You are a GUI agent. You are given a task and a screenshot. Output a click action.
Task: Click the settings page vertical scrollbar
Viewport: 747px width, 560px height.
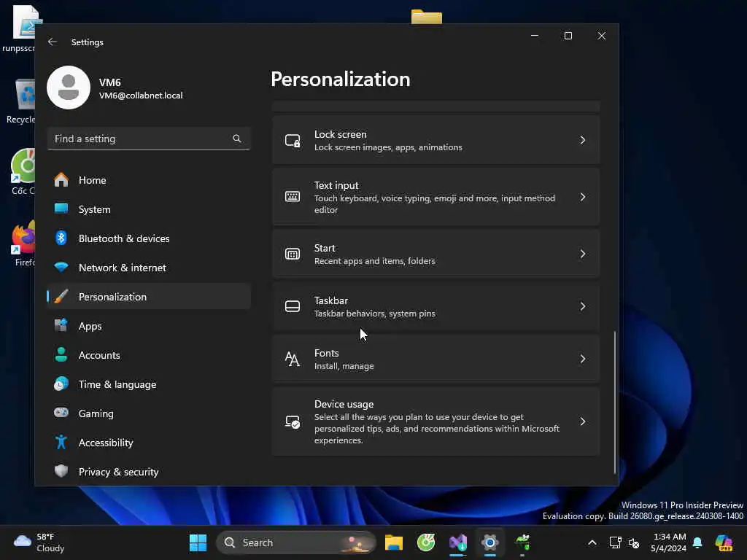[x=614, y=402]
